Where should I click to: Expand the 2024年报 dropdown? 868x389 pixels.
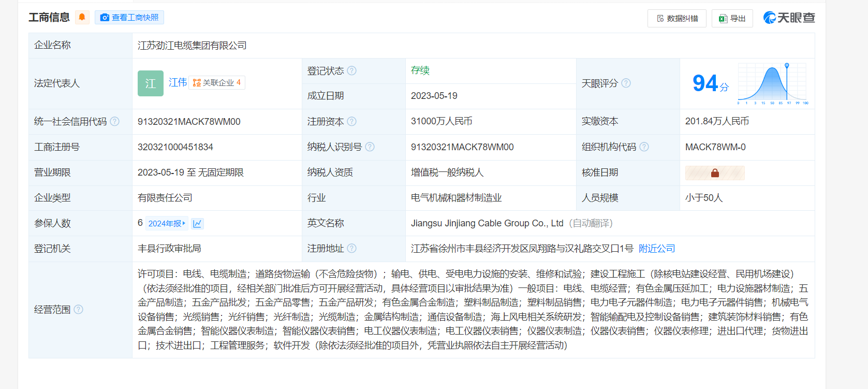click(167, 223)
